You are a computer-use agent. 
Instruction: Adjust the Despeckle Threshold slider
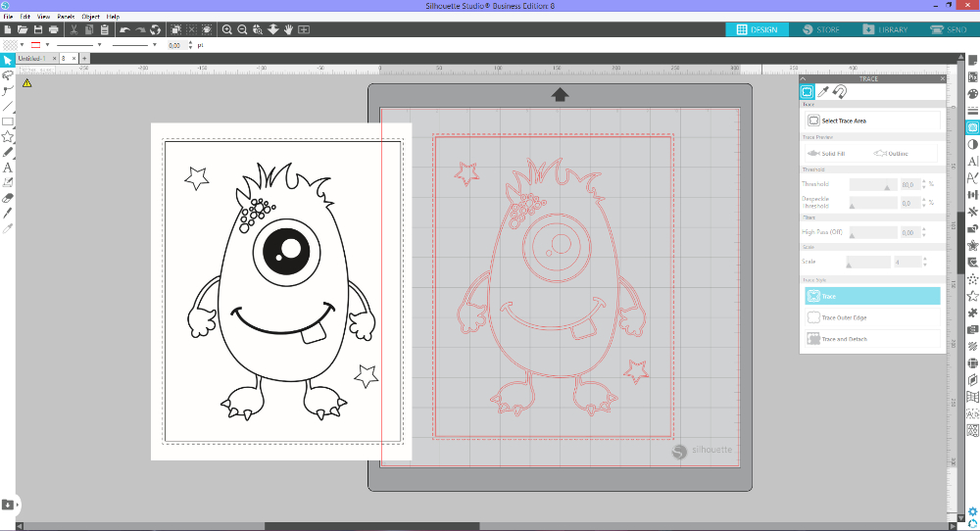(873, 203)
